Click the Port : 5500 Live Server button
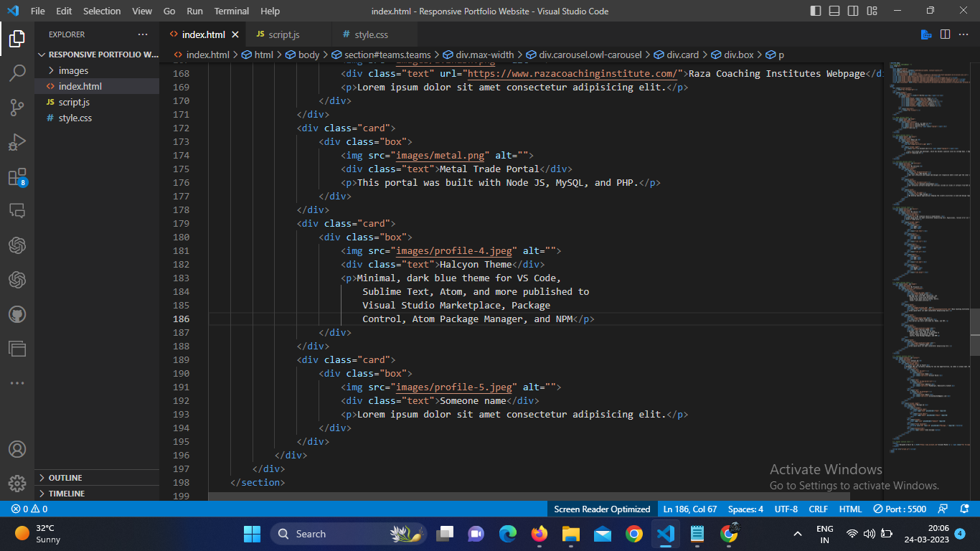This screenshot has width=980, height=551. pos(900,509)
